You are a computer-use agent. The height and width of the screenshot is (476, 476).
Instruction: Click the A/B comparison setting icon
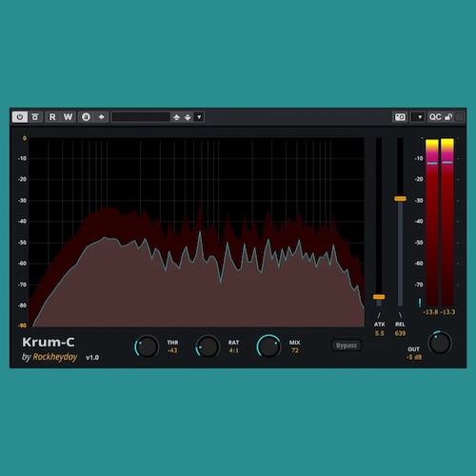click(86, 117)
